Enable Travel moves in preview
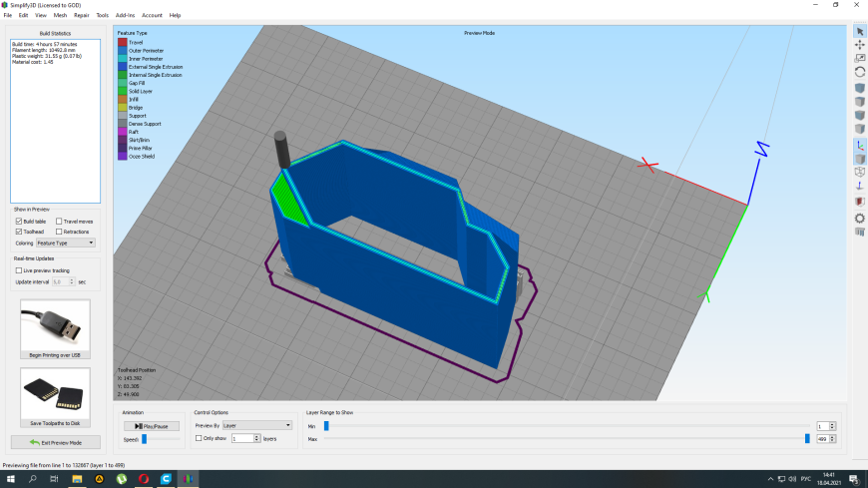 59,221
